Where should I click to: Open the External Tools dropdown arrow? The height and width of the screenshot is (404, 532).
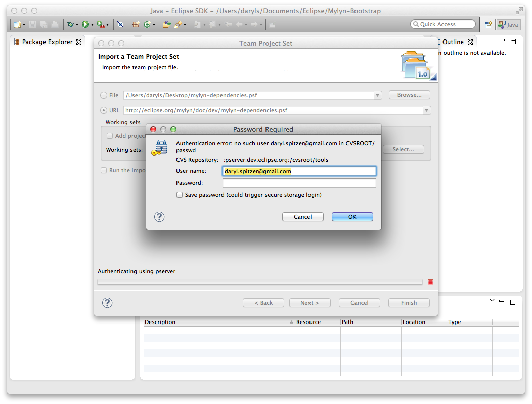pos(108,25)
